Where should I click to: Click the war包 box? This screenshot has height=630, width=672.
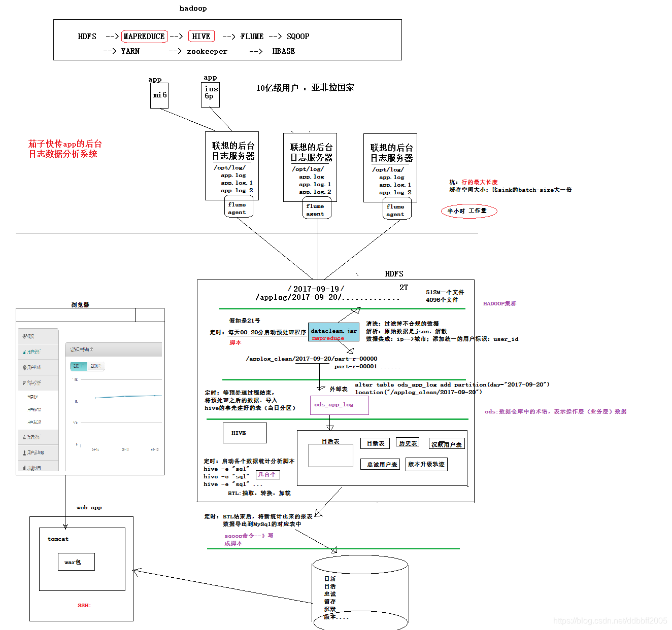tap(76, 562)
